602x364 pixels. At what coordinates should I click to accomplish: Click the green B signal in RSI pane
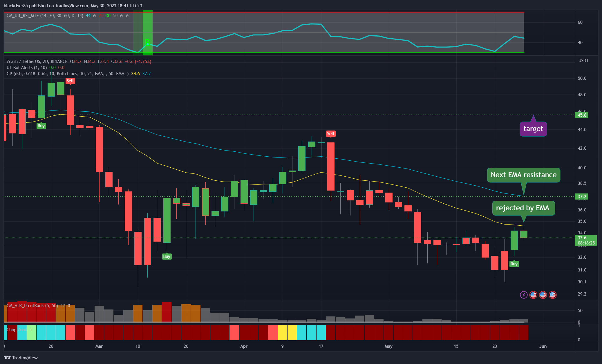(x=147, y=43)
